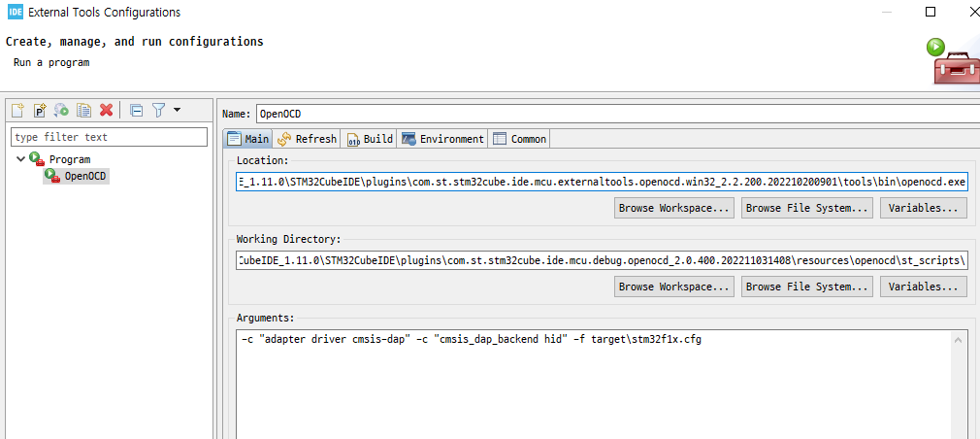Export the launch configuration icon
The image size is (980, 439).
[x=61, y=110]
